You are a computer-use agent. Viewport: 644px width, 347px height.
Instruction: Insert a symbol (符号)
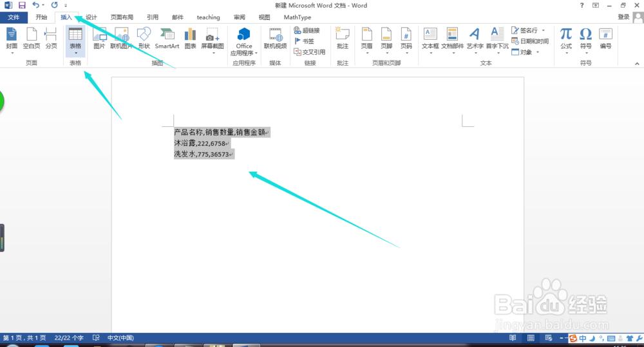[x=585, y=41]
